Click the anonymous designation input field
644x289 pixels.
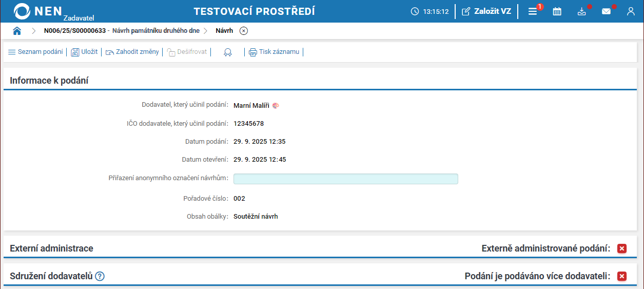(x=345, y=179)
